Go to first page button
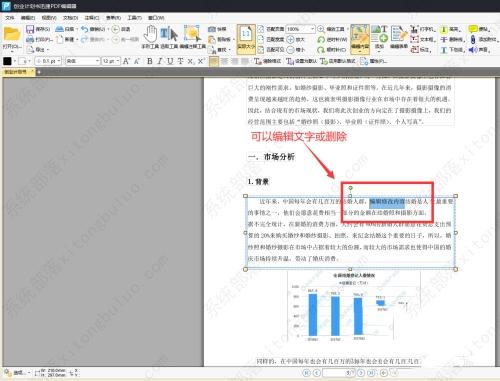Viewport: 500px width, 381px height. point(306,373)
